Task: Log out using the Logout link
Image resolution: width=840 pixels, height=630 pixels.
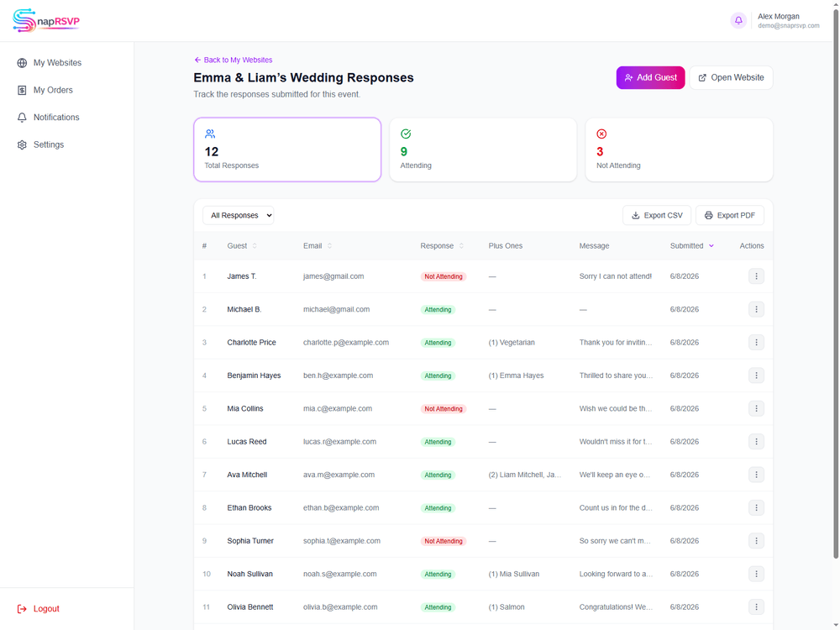Action: (x=39, y=608)
